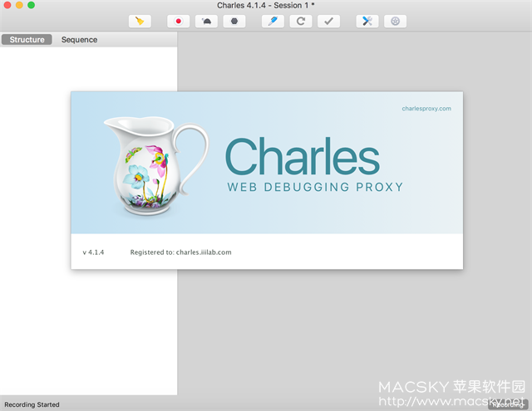Screen dimensions: 532x411
Task: Click the 'Registered to: charles.iiilab.com' text
Action: [x=181, y=252]
